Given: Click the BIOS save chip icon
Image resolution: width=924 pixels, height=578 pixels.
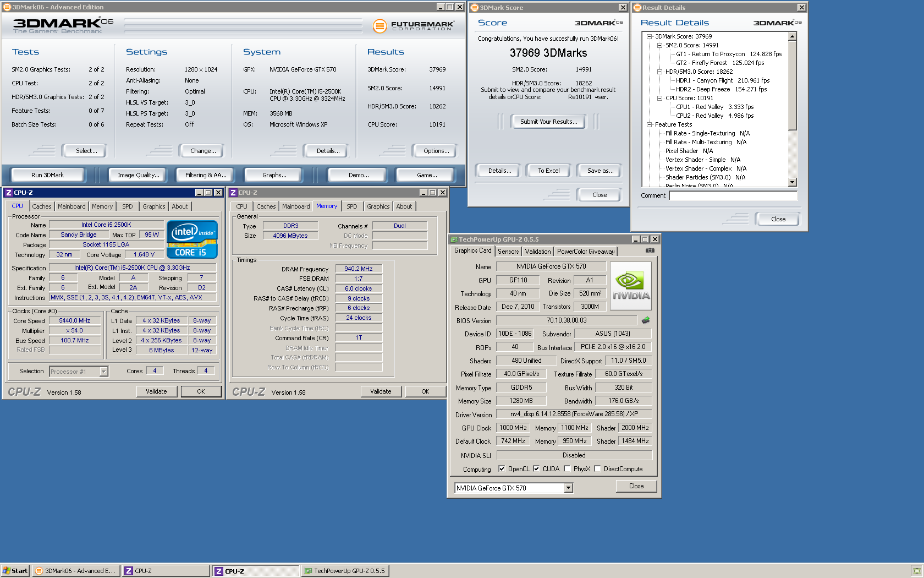Looking at the screenshot, I should click(646, 320).
